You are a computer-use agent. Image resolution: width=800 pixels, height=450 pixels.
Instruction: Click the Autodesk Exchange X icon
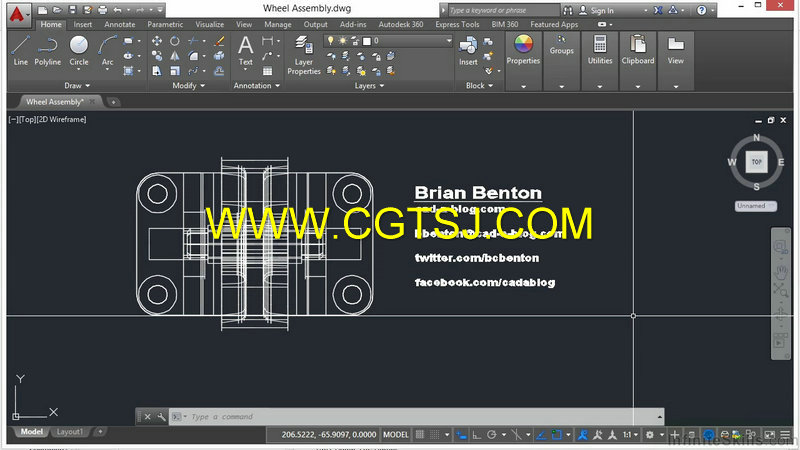[658, 10]
